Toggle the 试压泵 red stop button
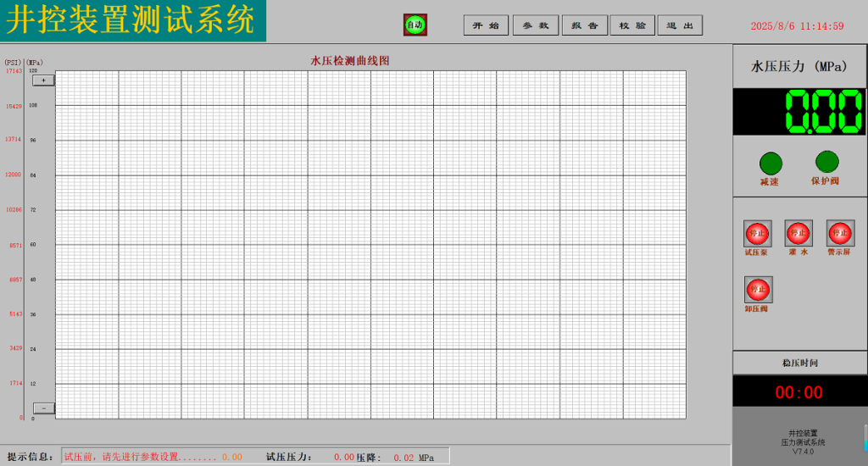The width and height of the screenshot is (868, 466). (756, 233)
